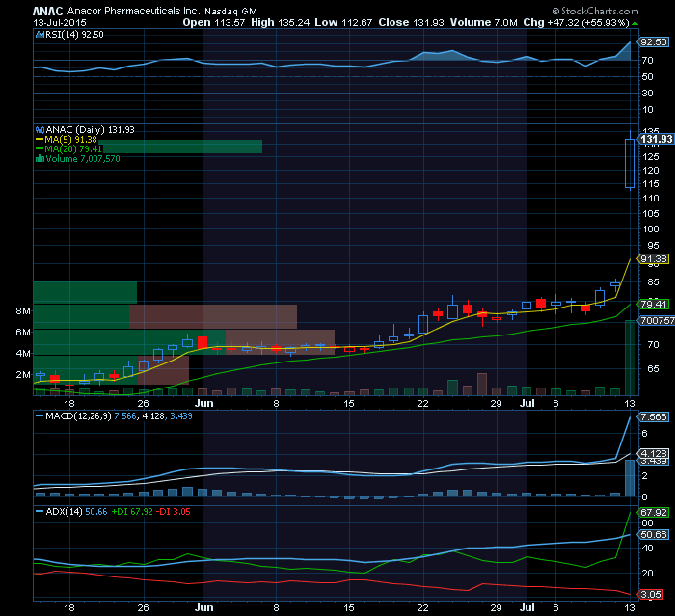The width and height of the screenshot is (675, 616).
Task: Click the MACD(12,26,9) legend label
Action: [x=78, y=416]
